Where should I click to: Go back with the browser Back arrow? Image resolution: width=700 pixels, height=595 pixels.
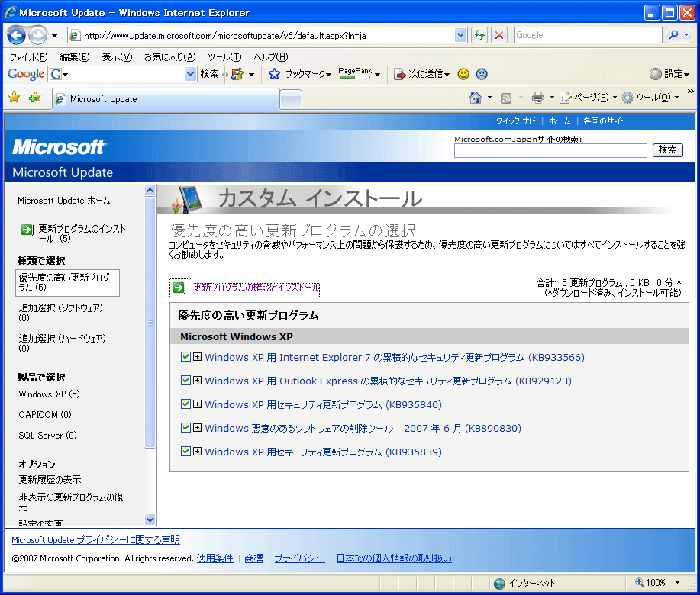coord(17,35)
